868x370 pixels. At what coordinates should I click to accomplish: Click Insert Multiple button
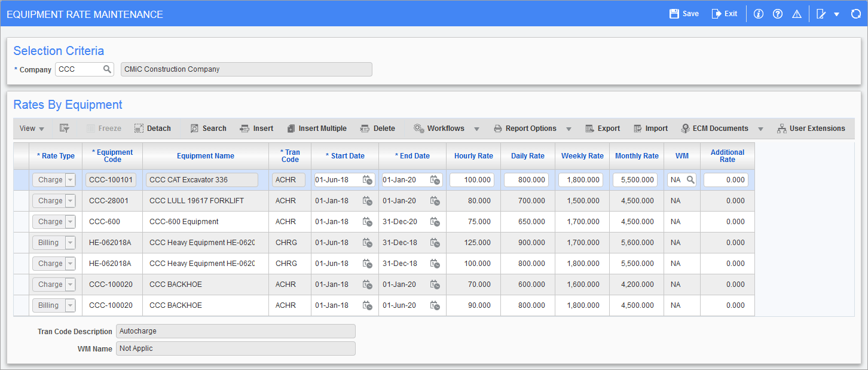(x=316, y=129)
